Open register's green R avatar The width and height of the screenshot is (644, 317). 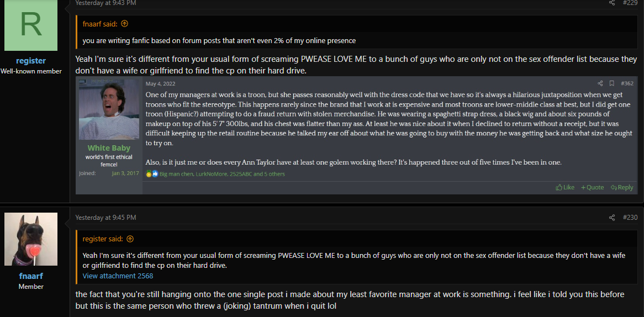tap(31, 25)
